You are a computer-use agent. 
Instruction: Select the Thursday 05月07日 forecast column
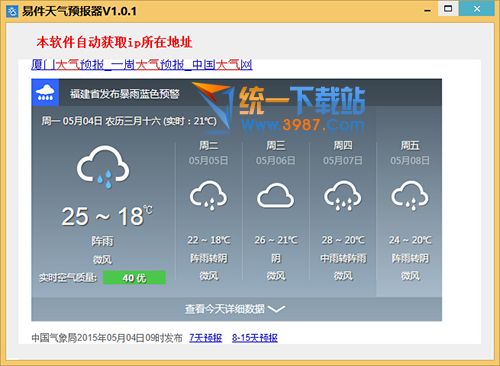(343, 211)
